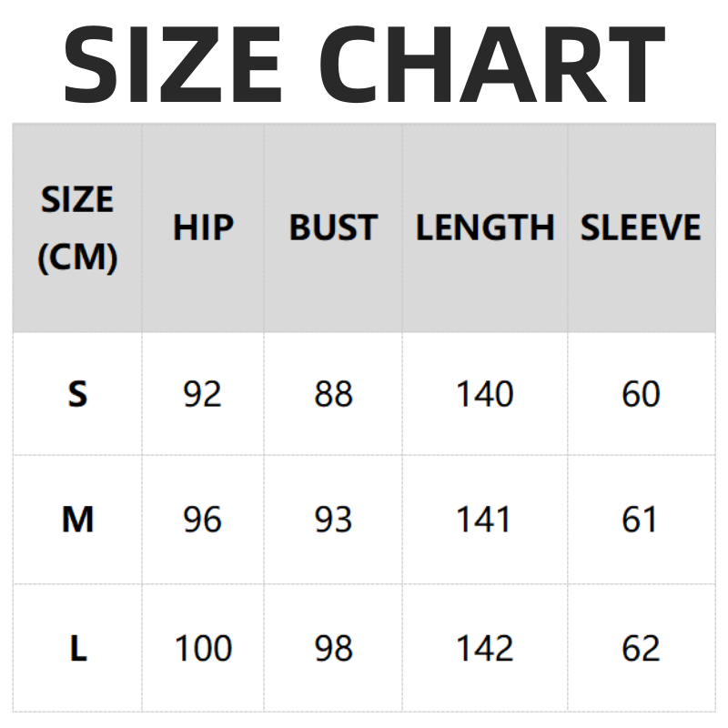This screenshot has height=728, width=728.
Task: Select the bust value 98
Action: pyautogui.click(x=333, y=649)
